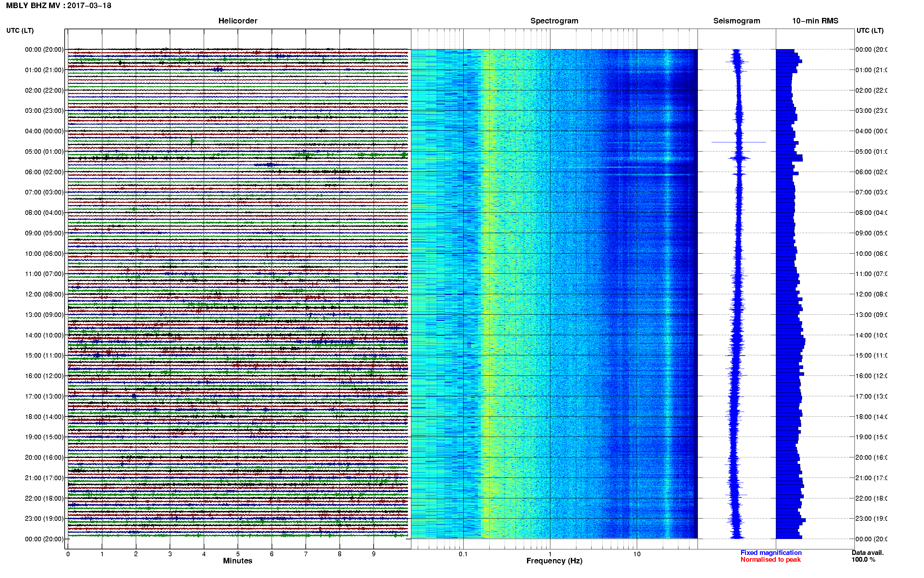Viewport: 924px width, 578px height.
Task: Click the left '18:00 (14:00)' time label
Action: [44, 417]
